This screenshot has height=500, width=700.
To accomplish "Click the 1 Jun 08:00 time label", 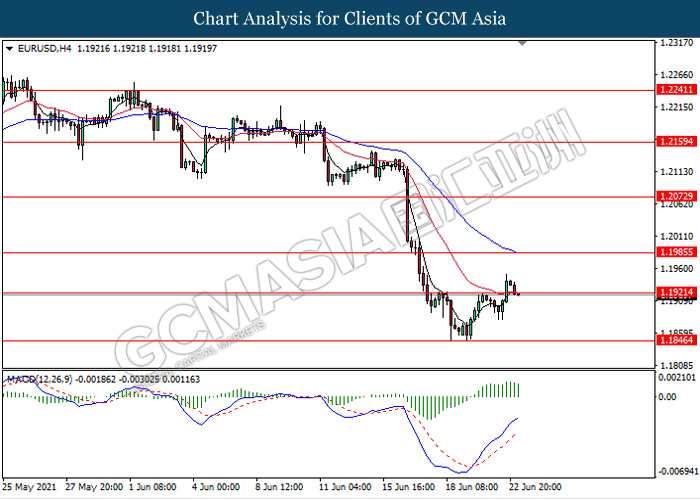I will pos(153,487).
